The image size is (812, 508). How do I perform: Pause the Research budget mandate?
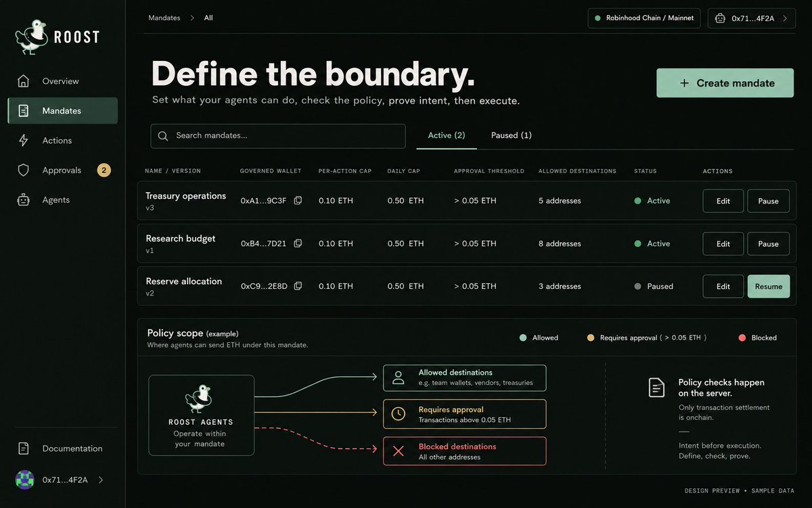pos(768,244)
